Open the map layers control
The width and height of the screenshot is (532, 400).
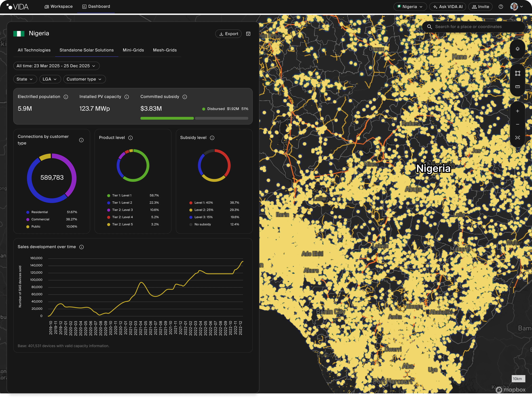coord(517,49)
